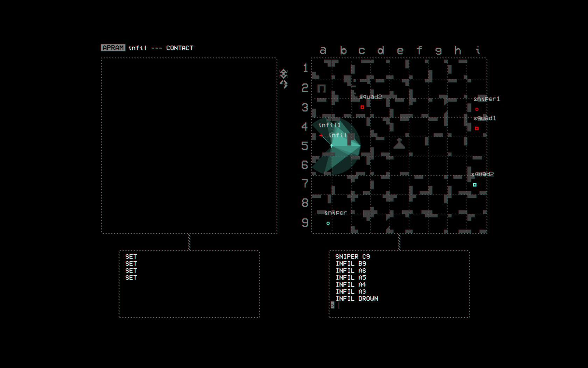
Task: Click the lower arrow icon beside panel
Action: [283, 84]
